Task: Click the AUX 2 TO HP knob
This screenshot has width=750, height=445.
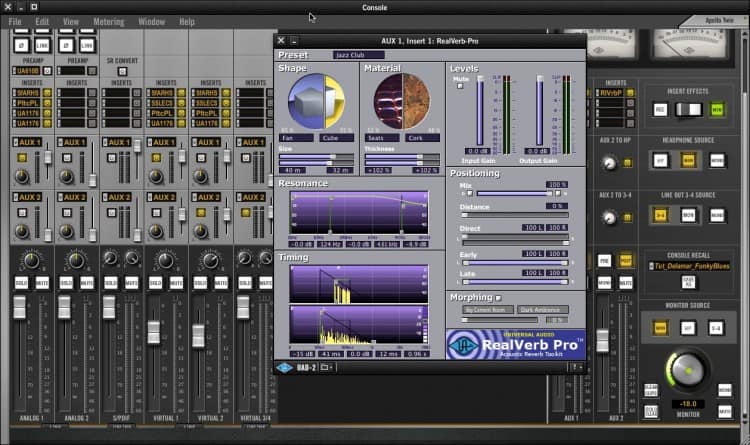Action: click(609, 163)
